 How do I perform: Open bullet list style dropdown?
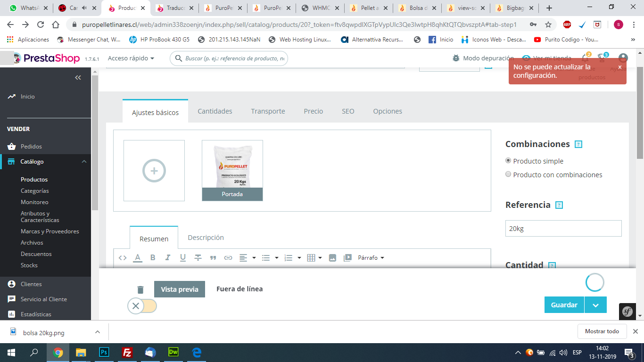click(x=270, y=258)
